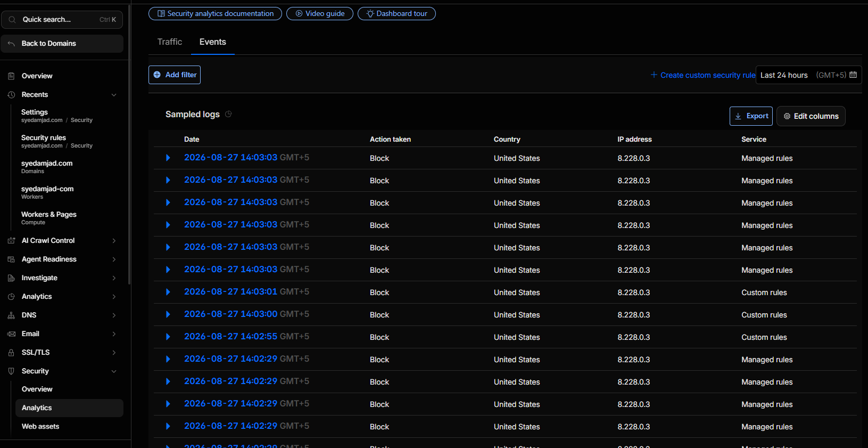
Task: Click the book icon in documentation button
Action: pos(161,13)
